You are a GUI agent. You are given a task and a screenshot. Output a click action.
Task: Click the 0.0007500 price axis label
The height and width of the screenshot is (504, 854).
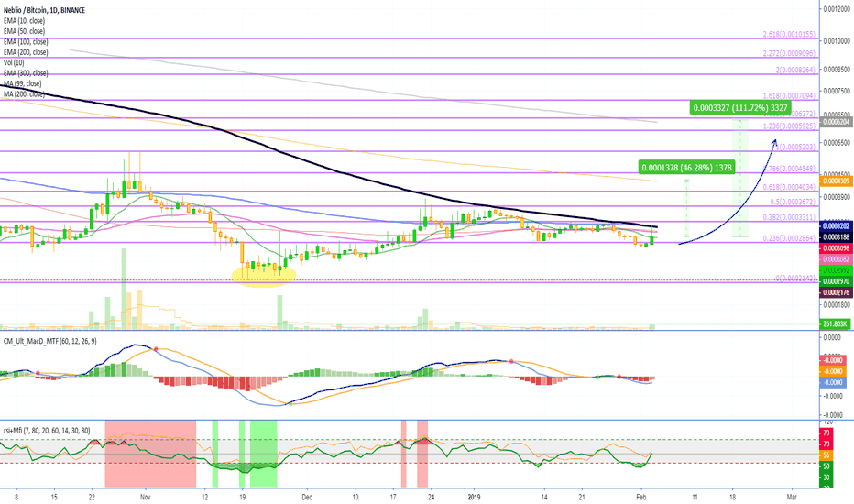[x=837, y=92]
